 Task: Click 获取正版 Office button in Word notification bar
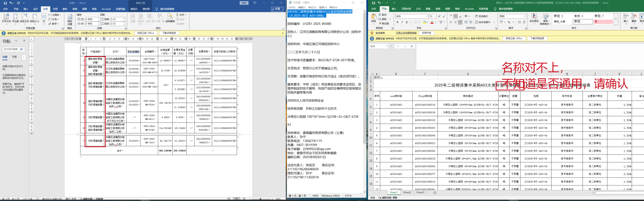(x=145, y=33)
